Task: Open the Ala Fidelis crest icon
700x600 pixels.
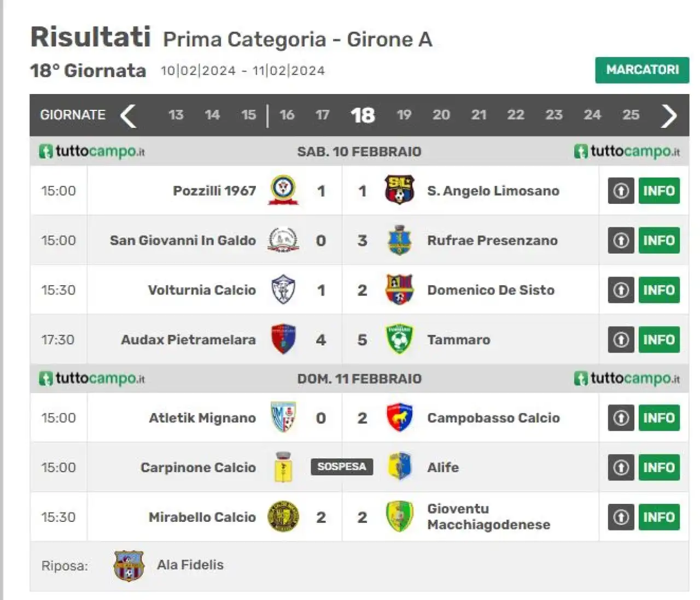Action: point(129,566)
